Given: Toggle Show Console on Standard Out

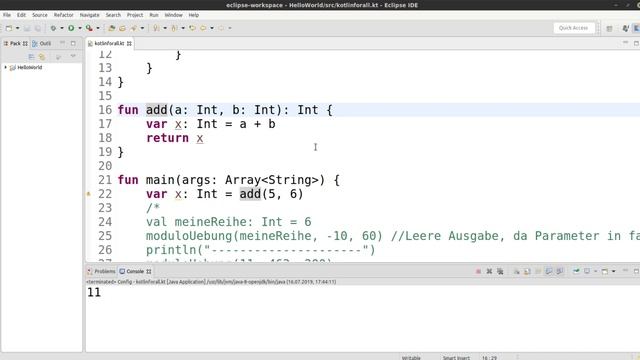Looking at the screenshot, I should pos(549,271).
